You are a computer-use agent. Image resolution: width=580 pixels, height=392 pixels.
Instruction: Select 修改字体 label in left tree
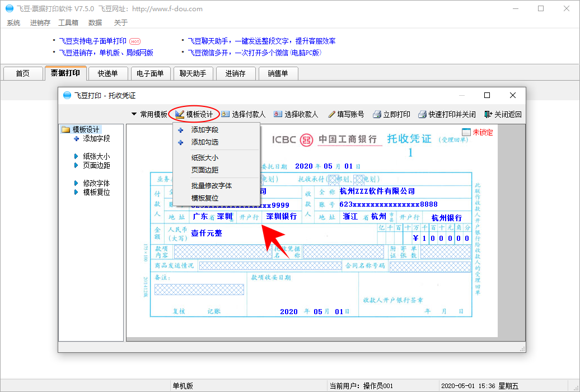(x=96, y=183)
